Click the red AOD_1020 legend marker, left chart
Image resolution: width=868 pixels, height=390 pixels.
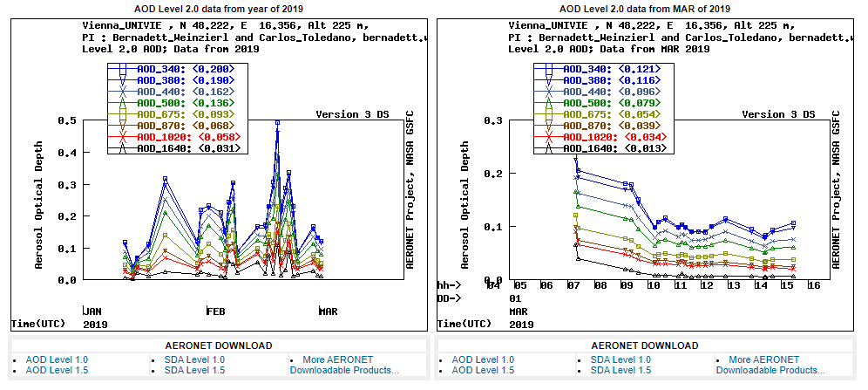point(123,138)
